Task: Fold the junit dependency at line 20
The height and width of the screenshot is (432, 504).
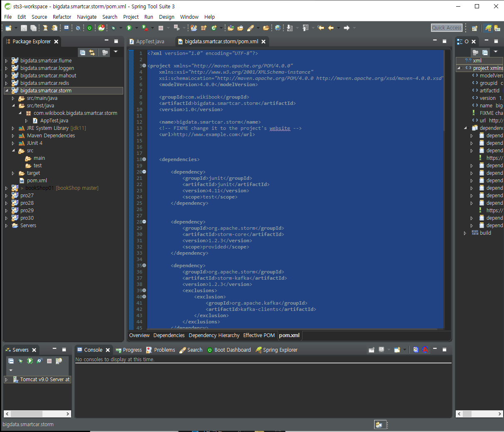Action: [144, 172]
